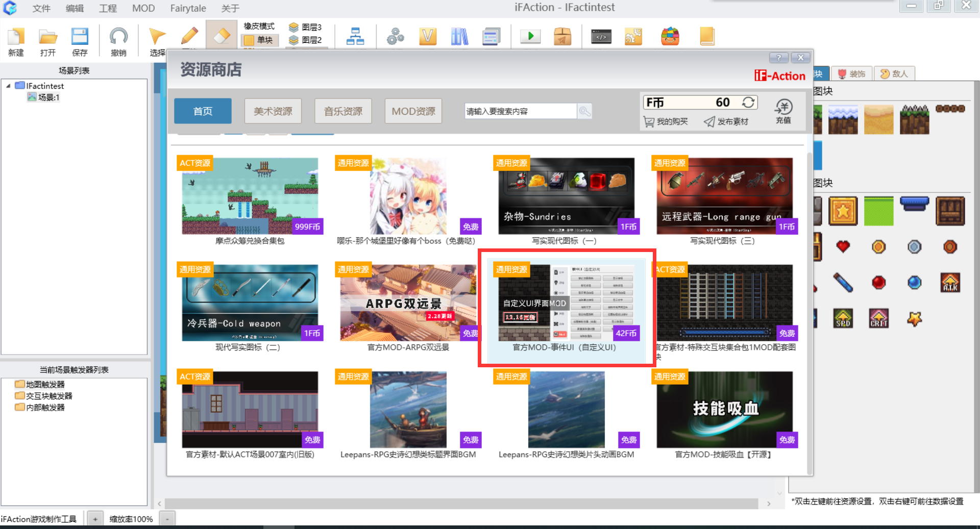This screenshot has height=529, width=980.
Task: Close the 资源商店 dialog
Action: click(x=801, y=58)
